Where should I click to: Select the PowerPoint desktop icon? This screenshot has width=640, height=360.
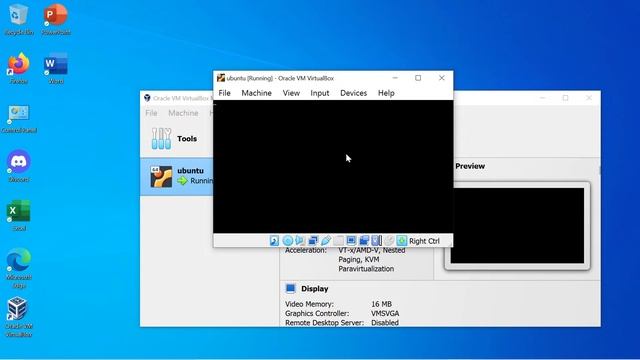point(56,20)
